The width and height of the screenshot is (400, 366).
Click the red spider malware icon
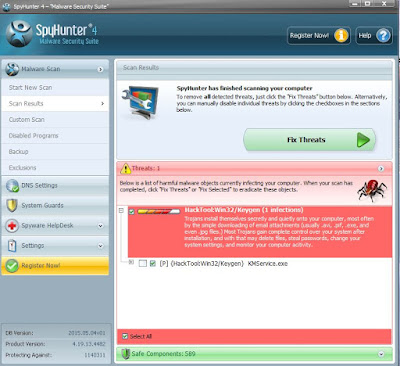coord(372,190)
